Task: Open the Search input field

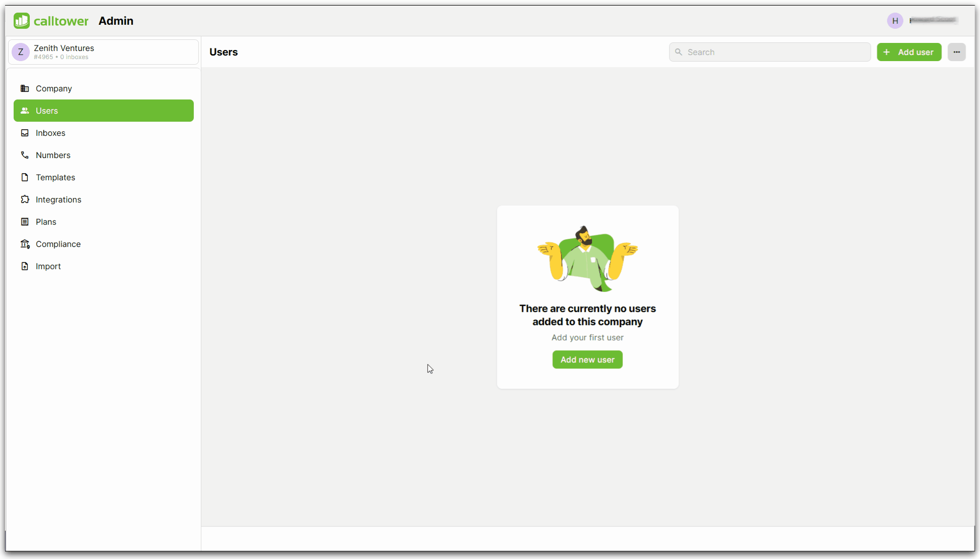Action: point(770,52)
